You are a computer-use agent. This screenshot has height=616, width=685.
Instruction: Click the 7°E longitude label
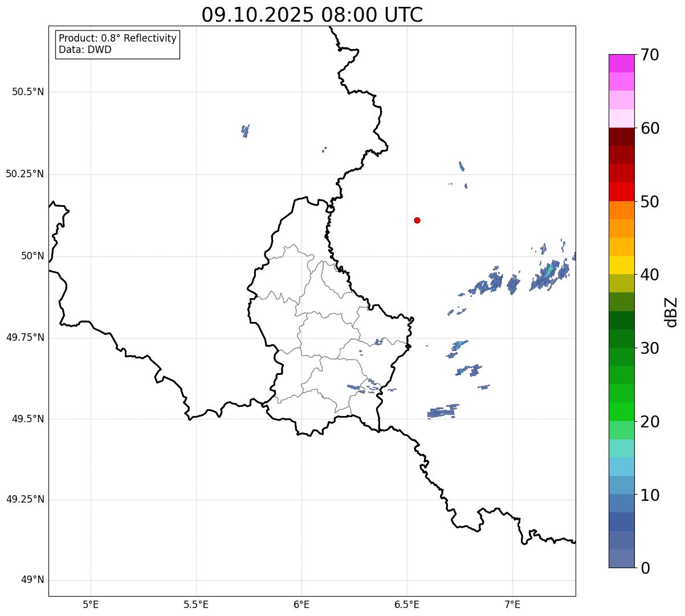513,604
